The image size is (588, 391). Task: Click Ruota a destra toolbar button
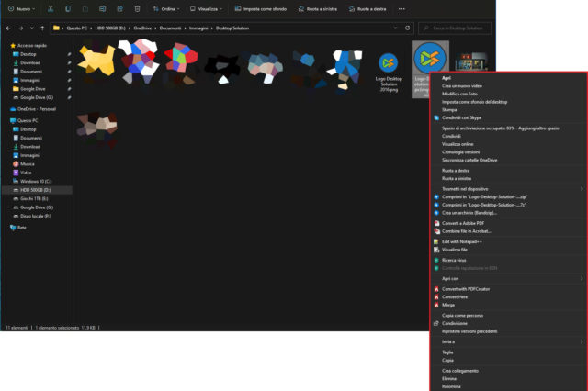pyautogui.click(x=367, y=8)
